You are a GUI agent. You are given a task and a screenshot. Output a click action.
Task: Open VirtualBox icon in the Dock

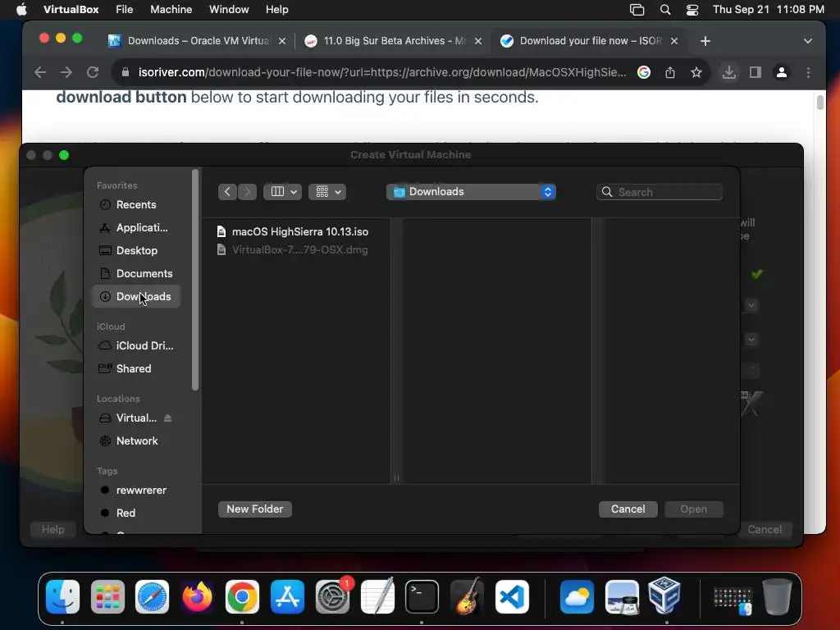(664, 596)
